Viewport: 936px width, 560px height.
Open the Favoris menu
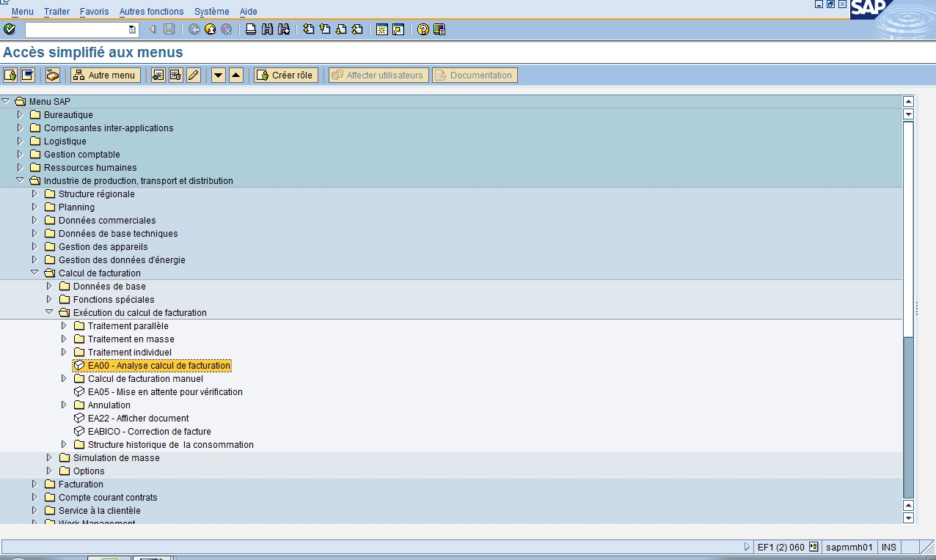(94, 12)
